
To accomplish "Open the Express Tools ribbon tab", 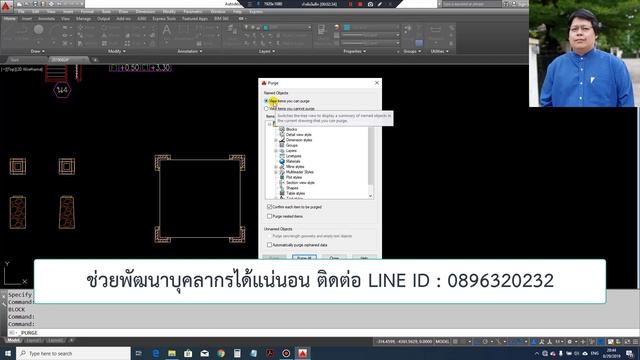I will [164, 19].
